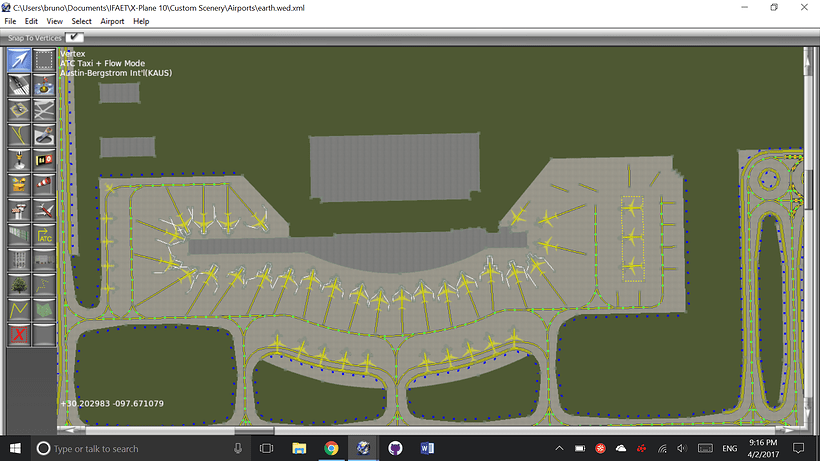Click the Cortana microphone icon

[237, 448]
